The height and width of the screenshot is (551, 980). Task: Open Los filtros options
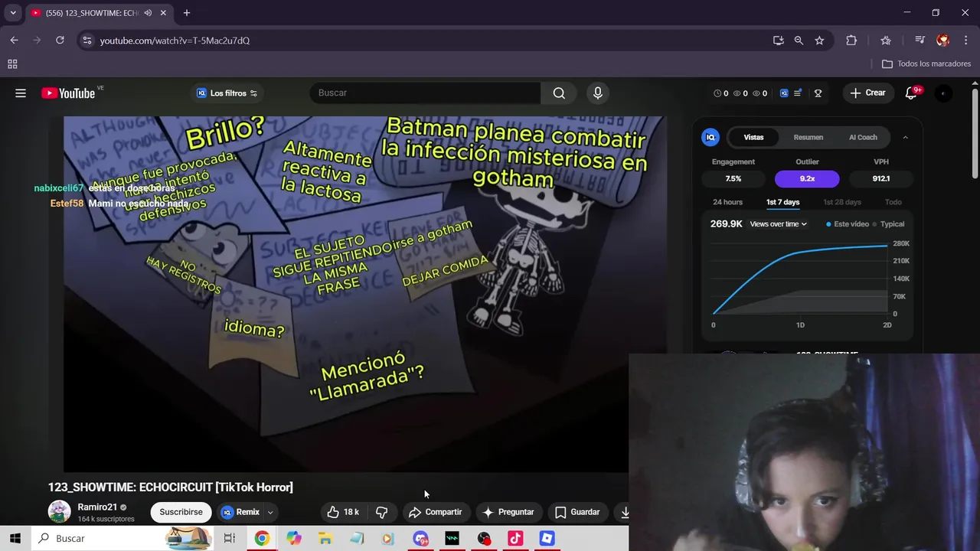[x=227, y=93]
